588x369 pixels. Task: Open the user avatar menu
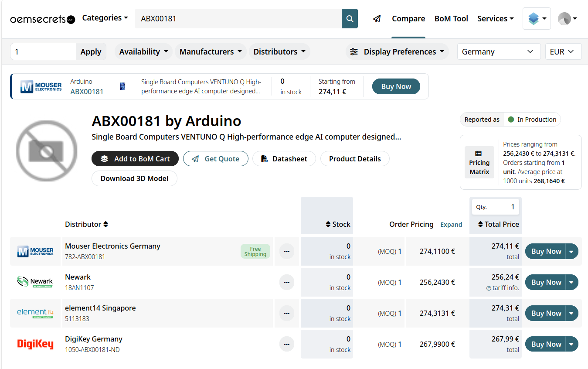click(568, 19)
